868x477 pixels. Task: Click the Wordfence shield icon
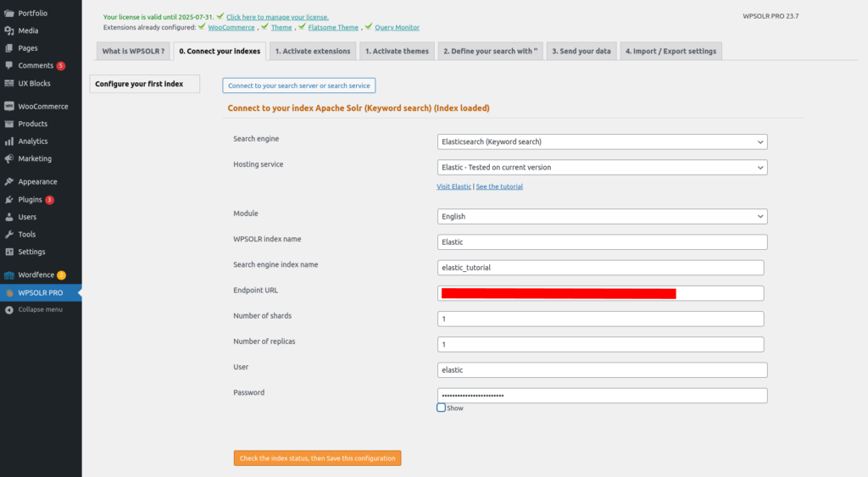(8, 275)
